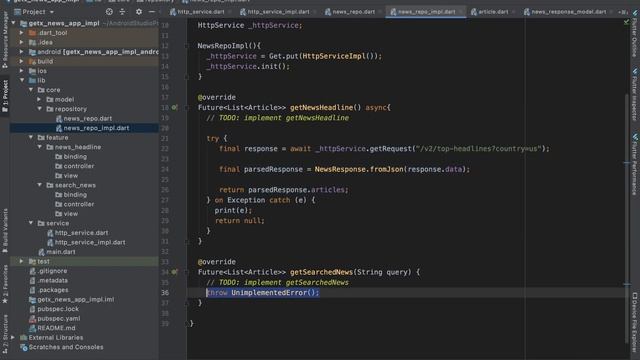Open the .metadata file
640x360 pixels.
pyautogui.click(x=49, y=280)
